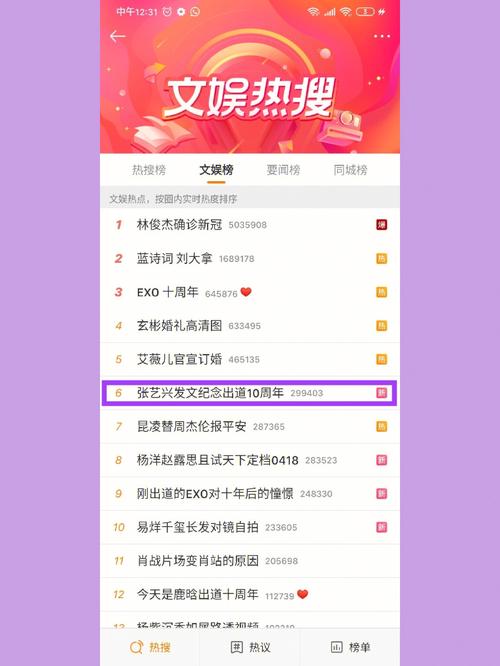Viewport: 500px width, 666px height.
Task: Tap the red heart next to EXO 十周年
Action: pos(246,292)
